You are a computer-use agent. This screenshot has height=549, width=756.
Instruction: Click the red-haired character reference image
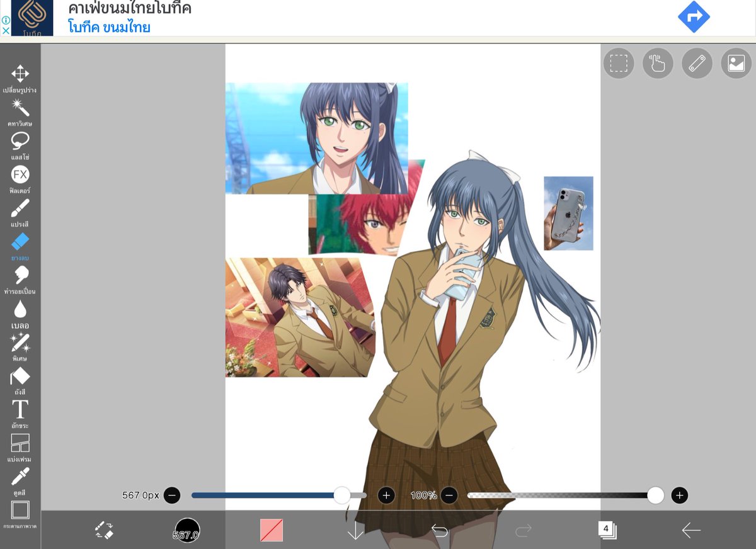point(362,224)
